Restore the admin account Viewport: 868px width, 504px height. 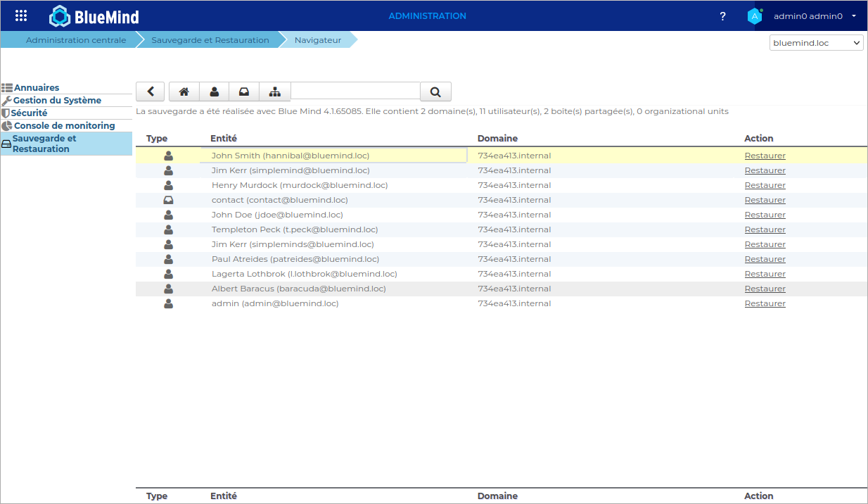click(765, 303)
